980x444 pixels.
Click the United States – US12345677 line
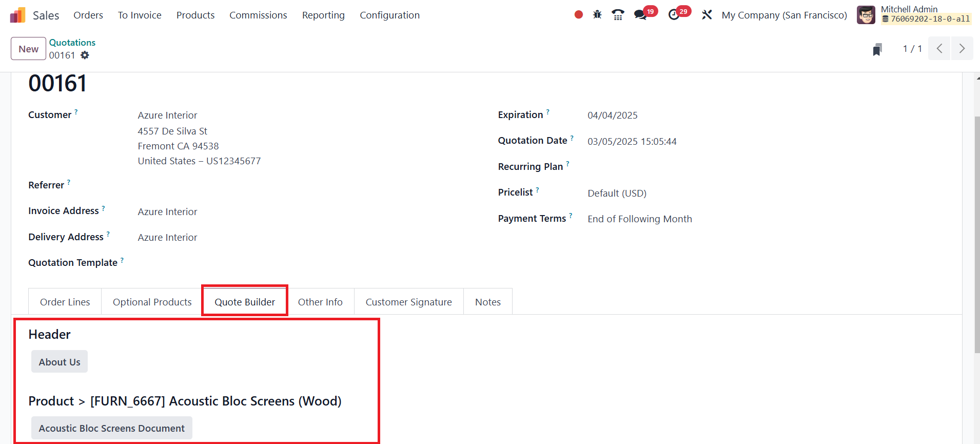point(199,161)
